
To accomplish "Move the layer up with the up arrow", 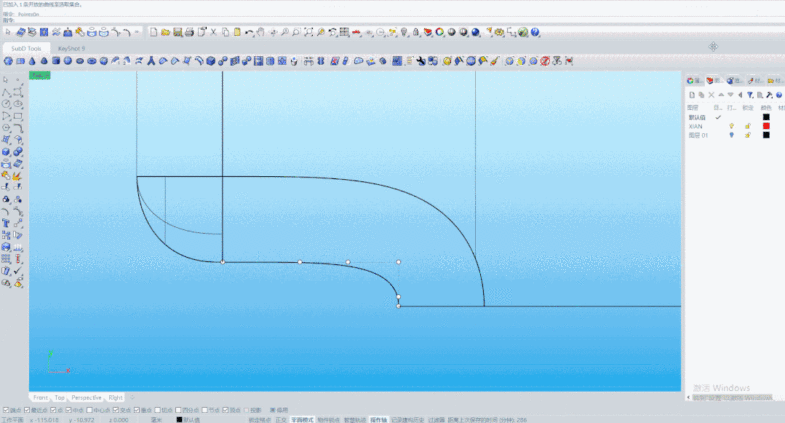I will (x=722, y=95).
